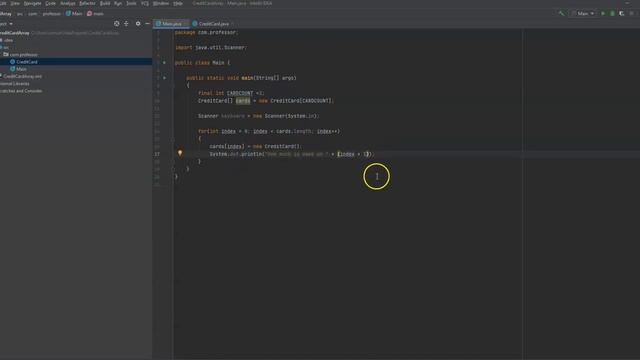Viewport: 640px width, 360px height.
Task: Open the Tools menu
Action: 131,3
